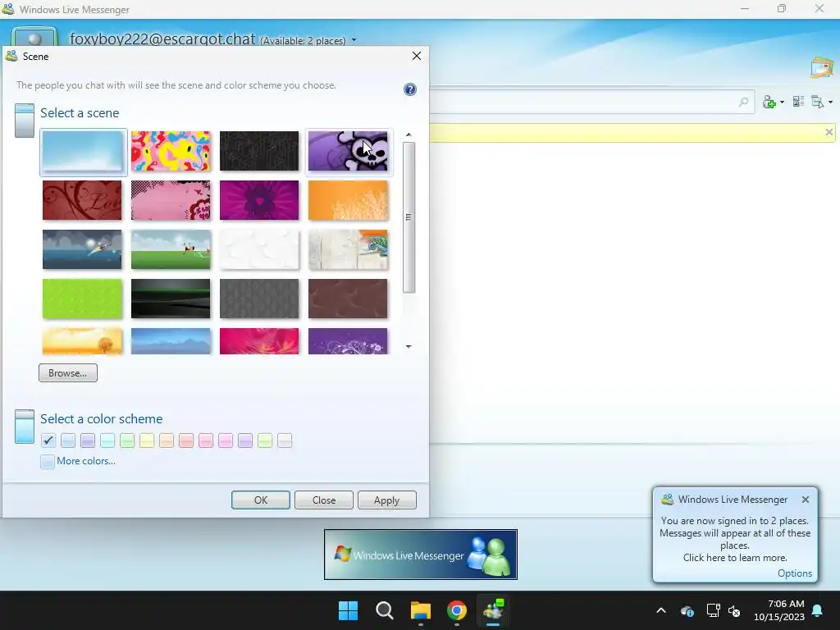
Task: Select the light blue color scheme swatch
Action: [x=68, y=441]
